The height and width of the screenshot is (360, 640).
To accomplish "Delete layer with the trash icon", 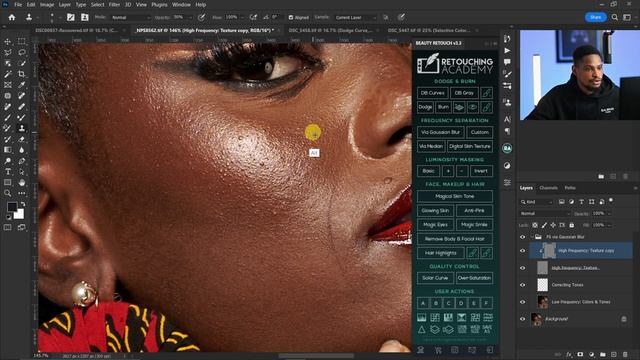I will pos(625,355).
